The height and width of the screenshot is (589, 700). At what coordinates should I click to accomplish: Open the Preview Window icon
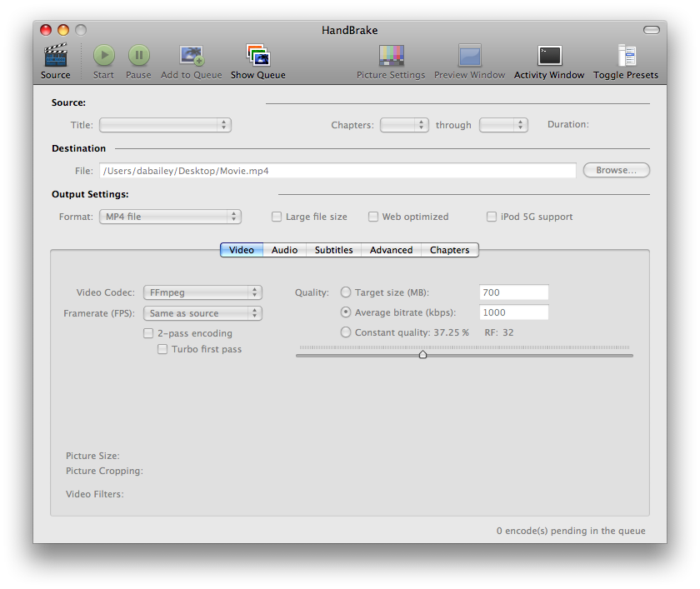[470, 55]
